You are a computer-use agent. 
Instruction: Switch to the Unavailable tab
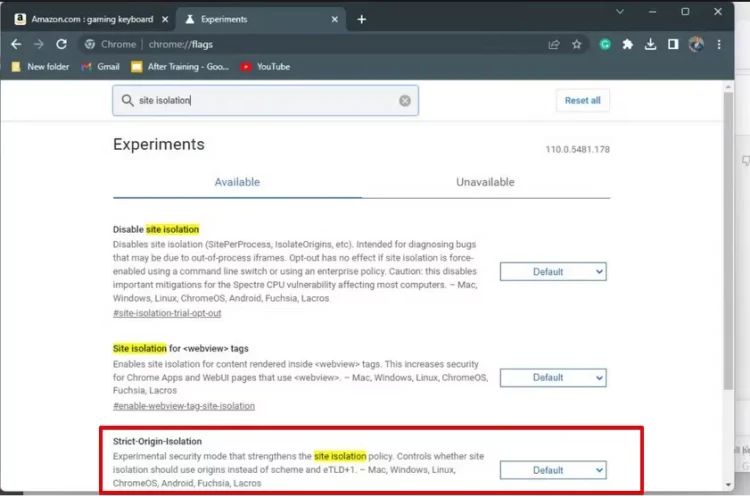click(x=485, y=182)
